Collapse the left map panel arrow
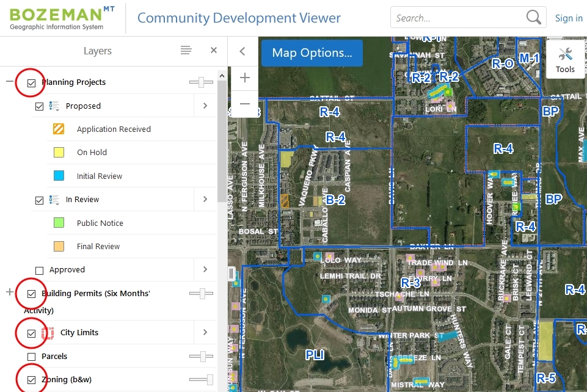Viewport: 587px width, 392px height. click(x=242, y=51)
